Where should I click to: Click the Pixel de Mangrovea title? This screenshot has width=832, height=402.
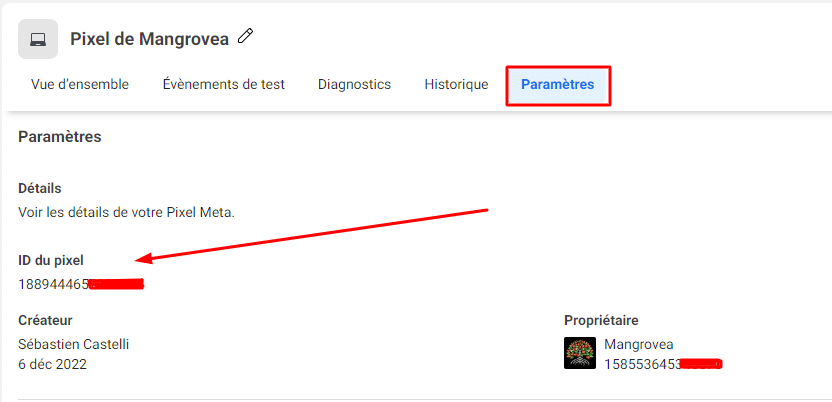click(x=150, y=39)
